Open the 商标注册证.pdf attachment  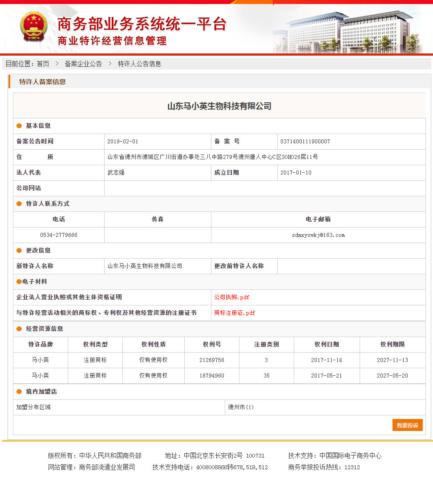point(235,313)
